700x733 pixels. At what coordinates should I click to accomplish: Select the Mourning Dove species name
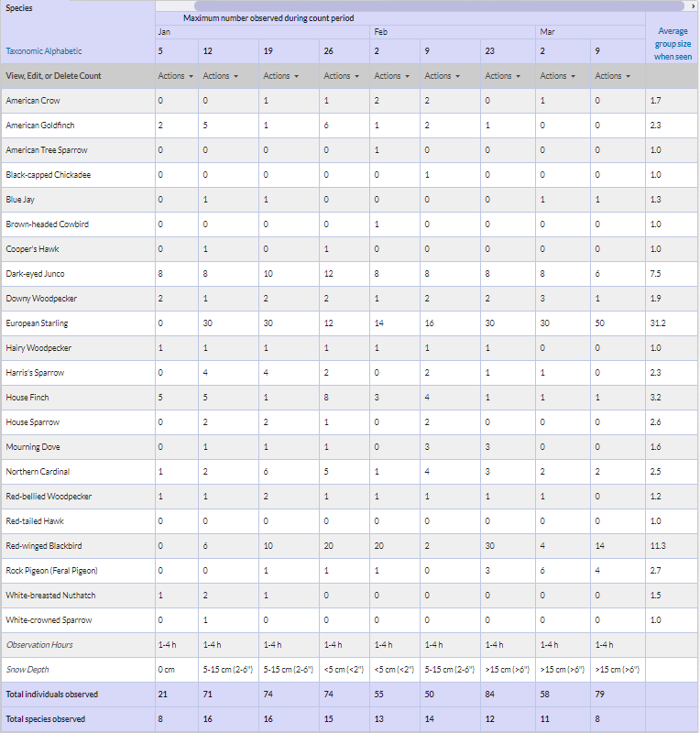[x=33, y=447]
